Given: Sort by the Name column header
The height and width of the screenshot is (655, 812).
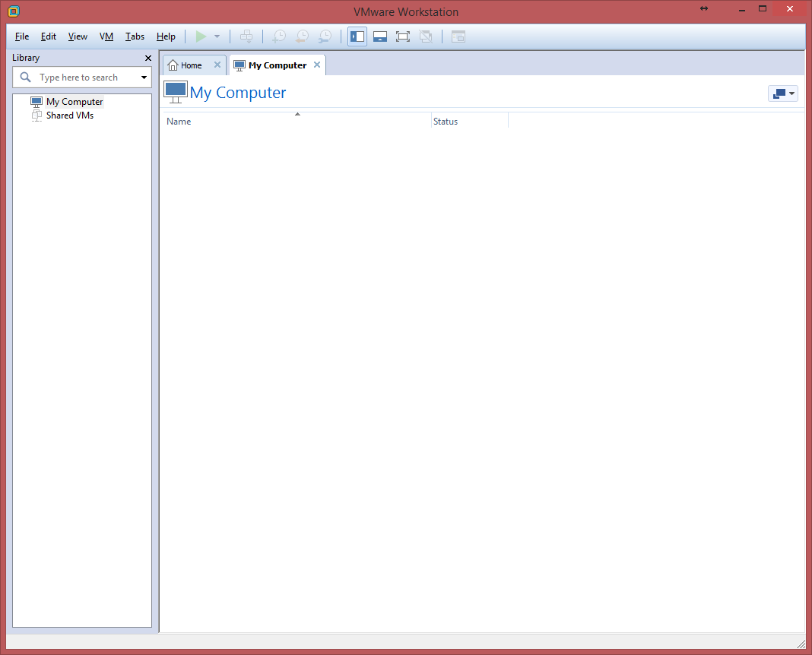Looking at the screenshot, I should pos(297,121).
